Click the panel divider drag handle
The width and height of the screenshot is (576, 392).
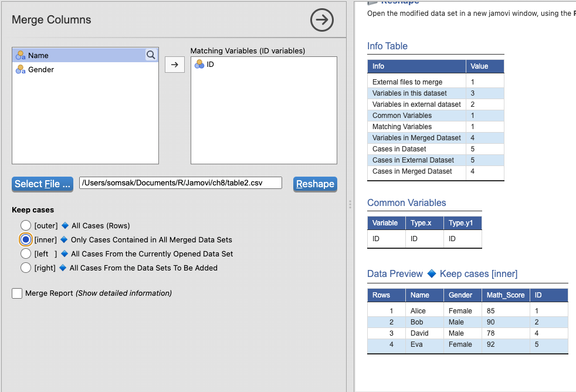(x=350, y=204)
